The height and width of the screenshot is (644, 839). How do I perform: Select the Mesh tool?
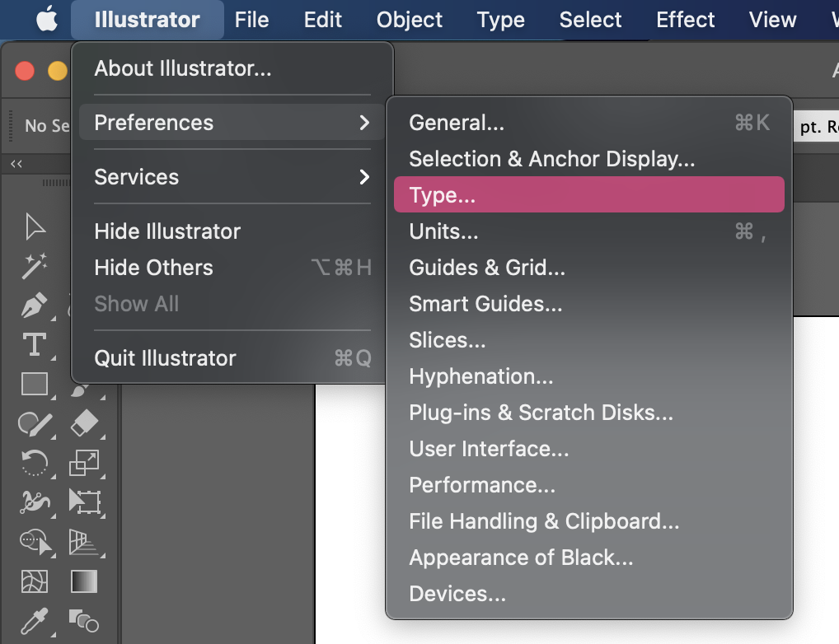[x=35, y=581]
